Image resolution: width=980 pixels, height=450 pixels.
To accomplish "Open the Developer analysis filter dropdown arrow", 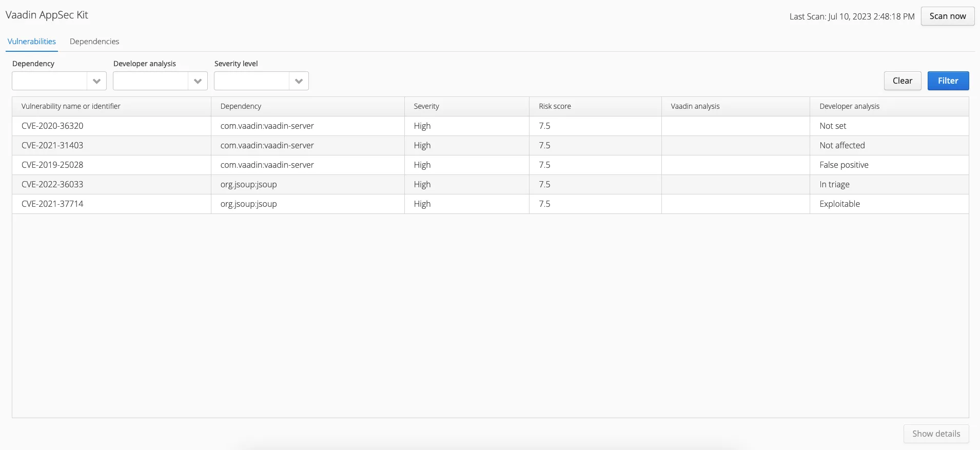I will (198, 81).
